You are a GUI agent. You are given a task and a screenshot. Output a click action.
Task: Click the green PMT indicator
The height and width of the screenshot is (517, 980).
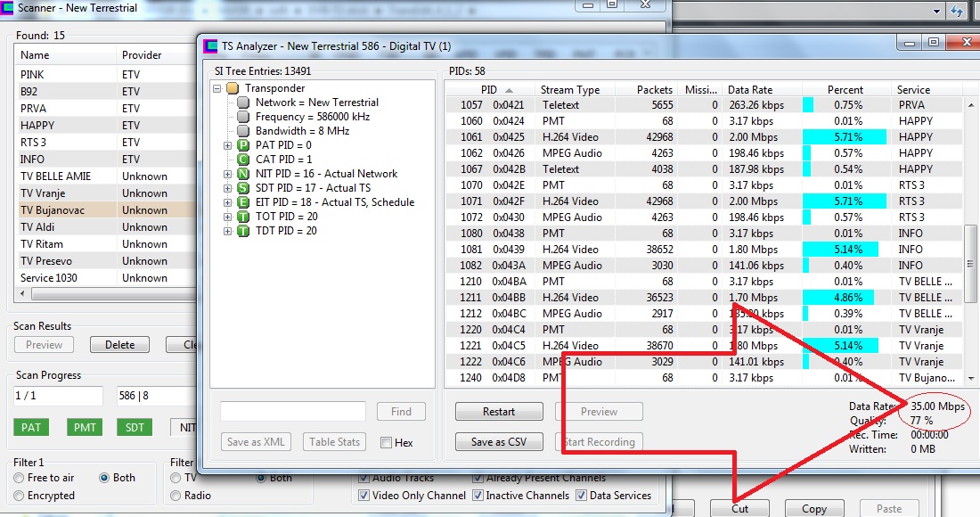85,428
